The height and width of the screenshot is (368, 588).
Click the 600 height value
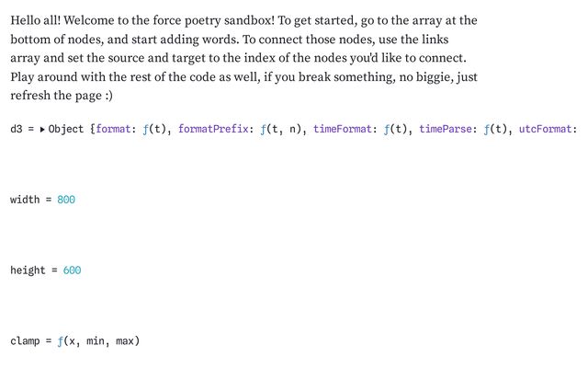(73, 270)
